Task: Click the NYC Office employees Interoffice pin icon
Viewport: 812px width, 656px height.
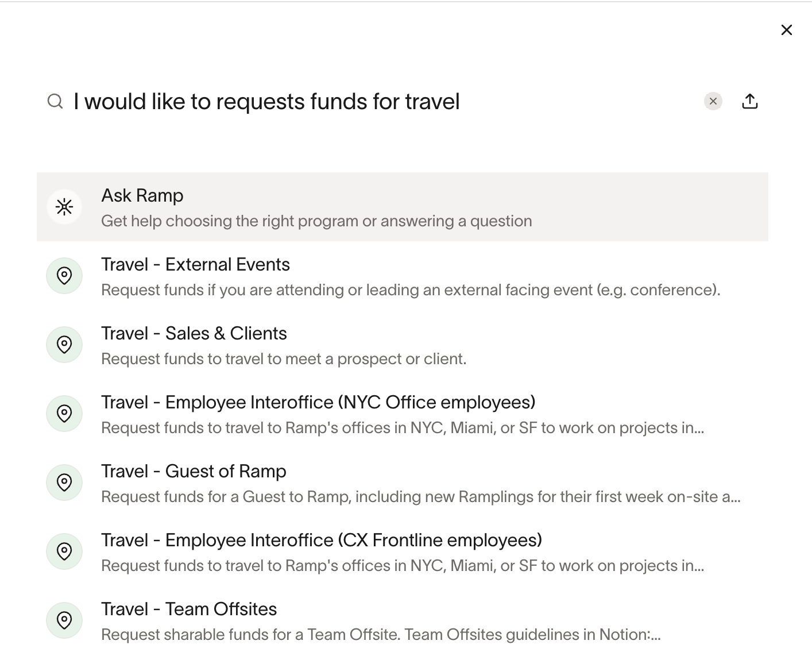Action: click(64, 414)
